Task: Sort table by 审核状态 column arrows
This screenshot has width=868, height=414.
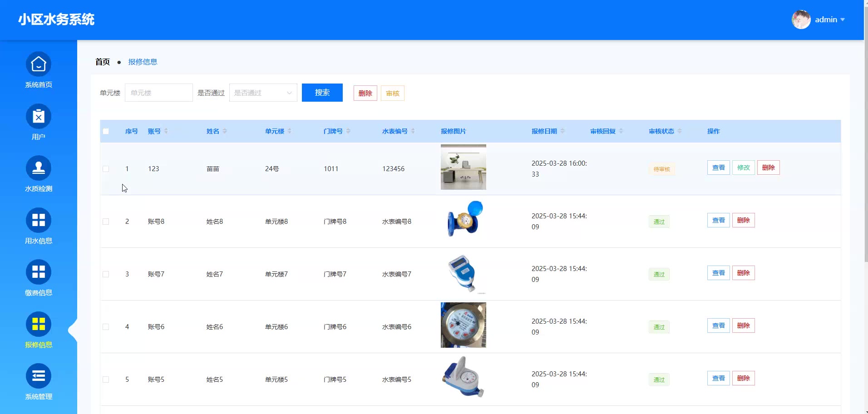Action: coord(680,131)
